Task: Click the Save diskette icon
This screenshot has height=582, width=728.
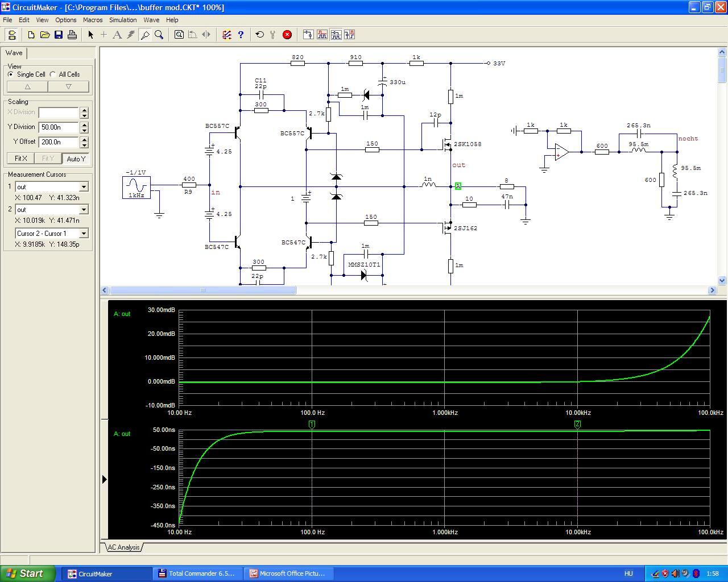Action: 59,35
